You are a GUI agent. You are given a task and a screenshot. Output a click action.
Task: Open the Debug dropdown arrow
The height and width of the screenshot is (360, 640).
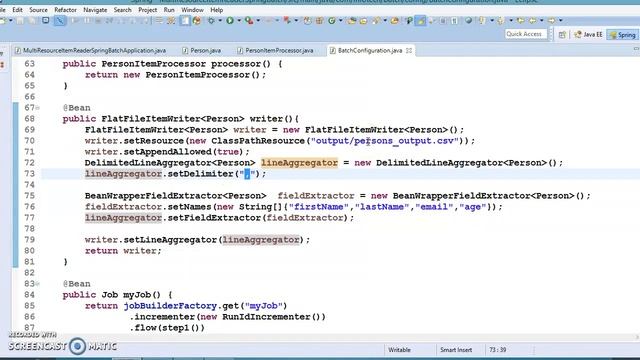coord(220,20)
